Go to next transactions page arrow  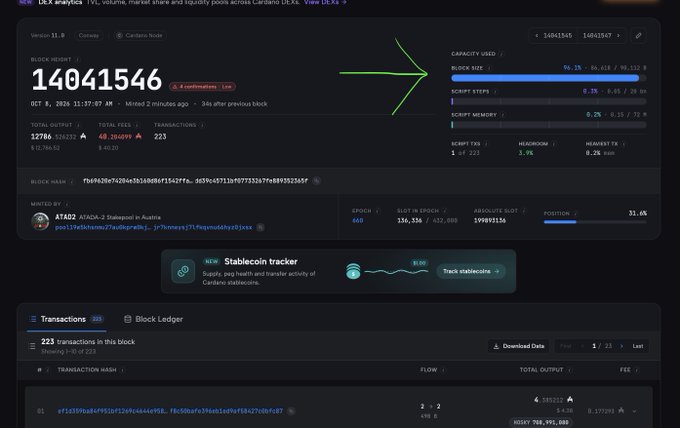pyautogui.click(x=621, y=346)
